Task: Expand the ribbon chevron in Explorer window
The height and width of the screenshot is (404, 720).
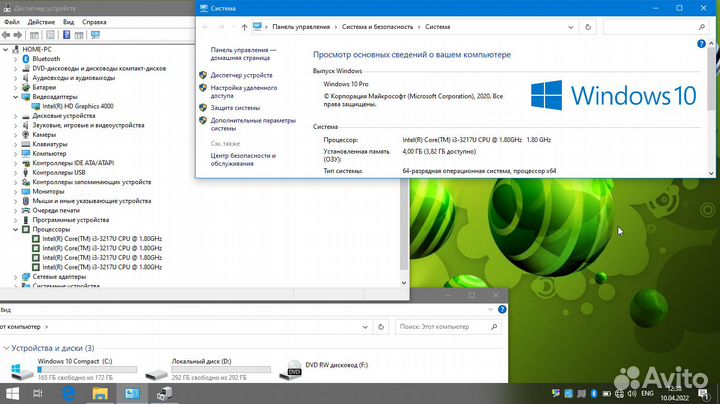Action: coord(490,309)
